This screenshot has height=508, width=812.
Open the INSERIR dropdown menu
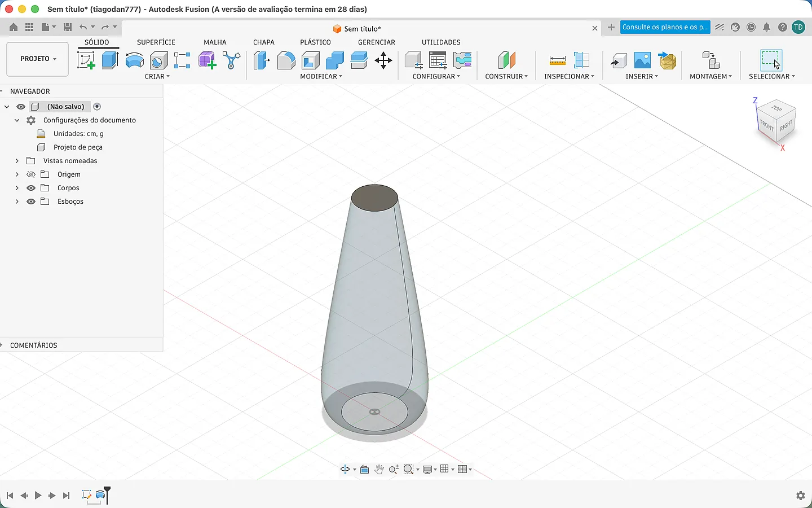click(642, 76)
